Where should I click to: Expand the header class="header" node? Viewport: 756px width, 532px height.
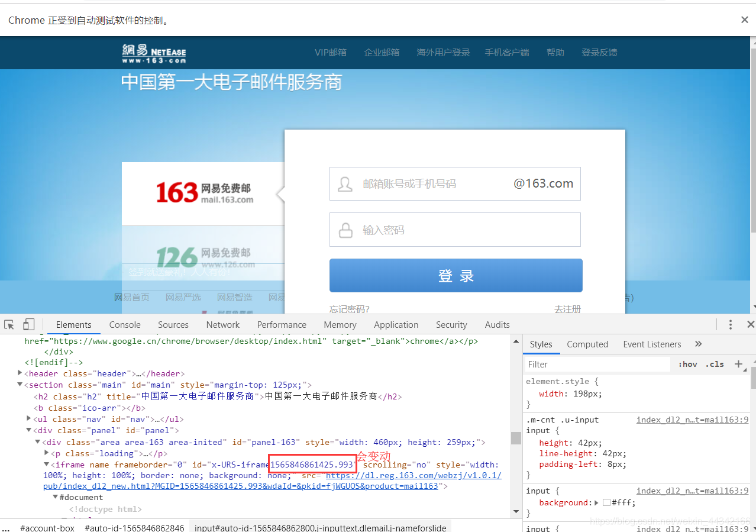point(20,373)
